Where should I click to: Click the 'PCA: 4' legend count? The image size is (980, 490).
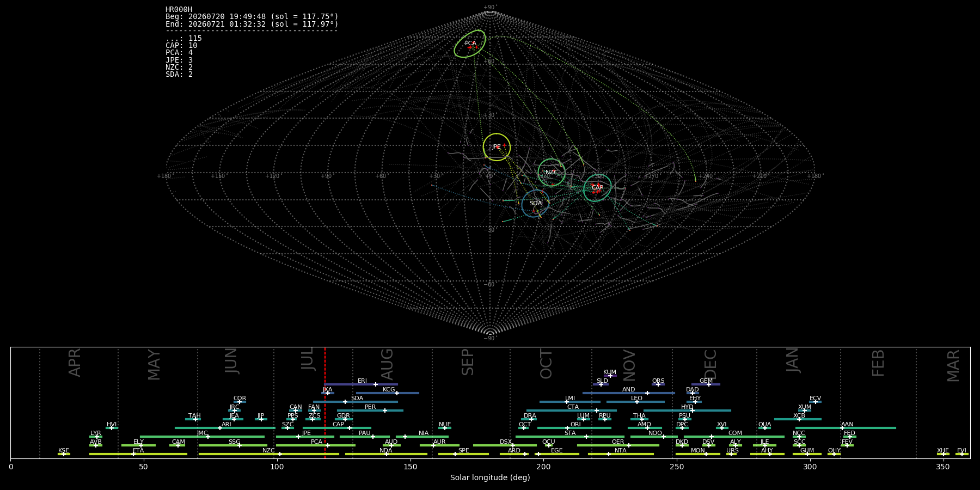[x=179, y=53]
